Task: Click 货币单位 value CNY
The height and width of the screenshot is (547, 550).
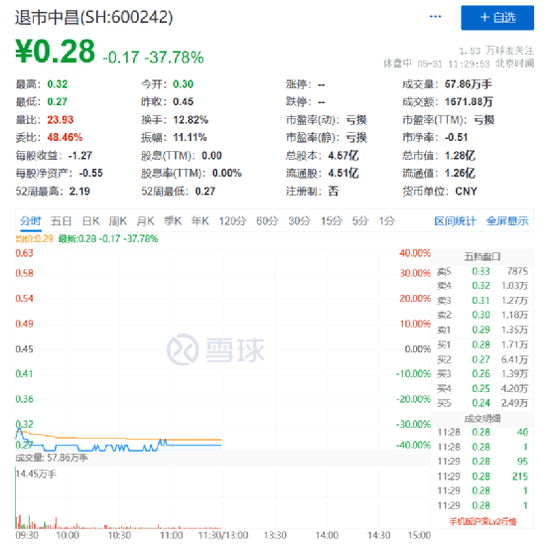Action: point(466,191)
